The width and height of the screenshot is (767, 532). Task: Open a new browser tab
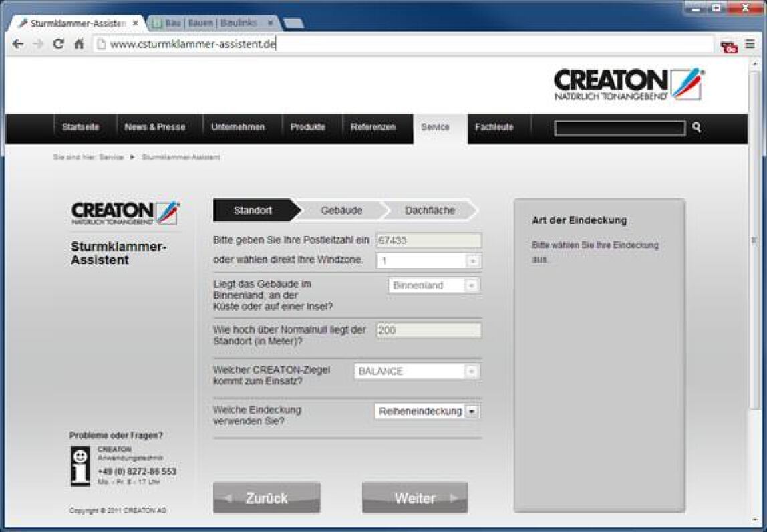point(293,23)
